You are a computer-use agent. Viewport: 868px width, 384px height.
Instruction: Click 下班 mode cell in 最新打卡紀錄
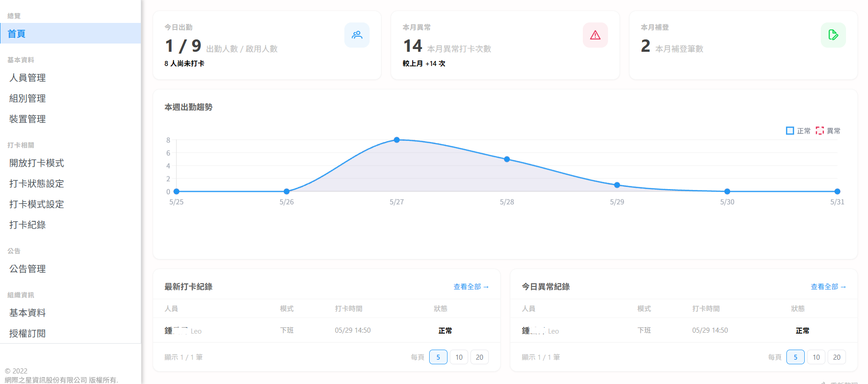click(x=287, y=330)
